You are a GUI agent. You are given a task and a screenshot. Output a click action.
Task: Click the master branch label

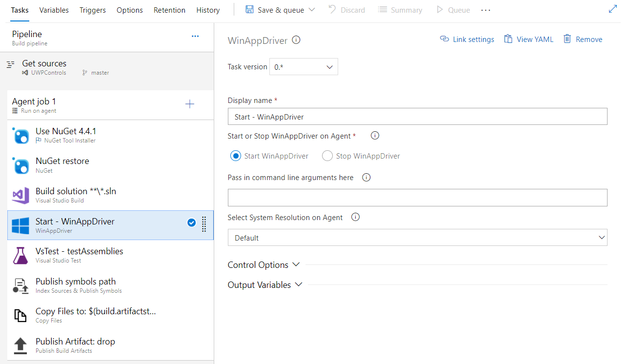[100, 73]
